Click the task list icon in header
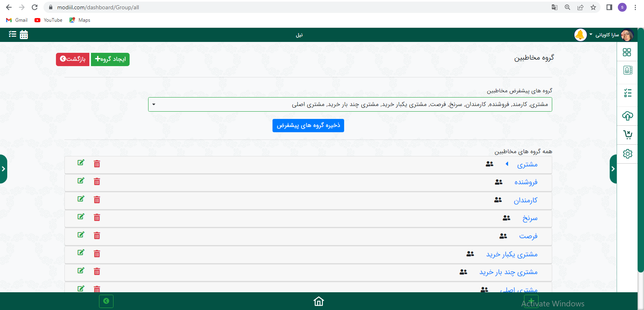Viewport: 644px width, 310px height. (12, 34)
